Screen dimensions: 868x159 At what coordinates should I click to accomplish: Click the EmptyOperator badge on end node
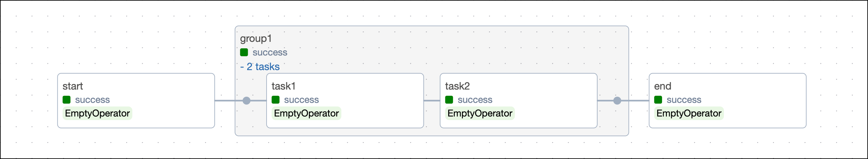click(688, 114)
